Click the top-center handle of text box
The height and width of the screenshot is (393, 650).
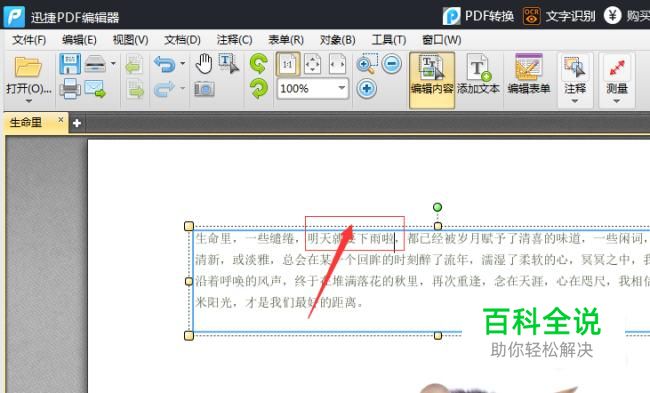(438, 226)
